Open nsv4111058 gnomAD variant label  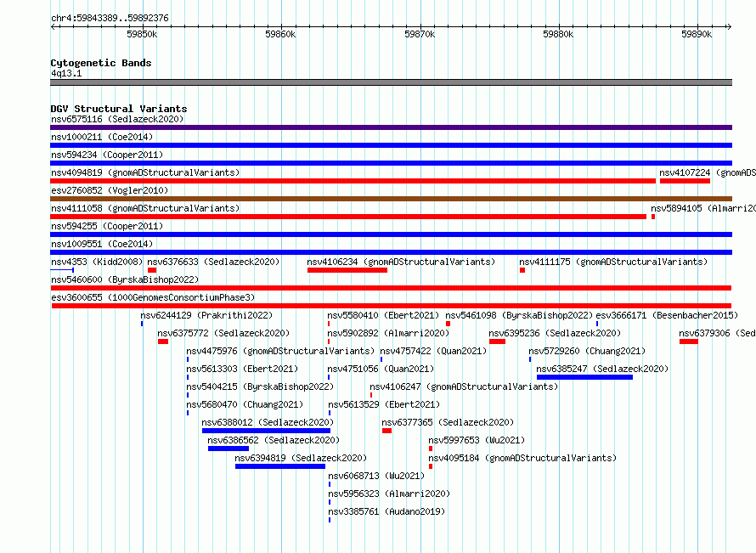point(145,208)
